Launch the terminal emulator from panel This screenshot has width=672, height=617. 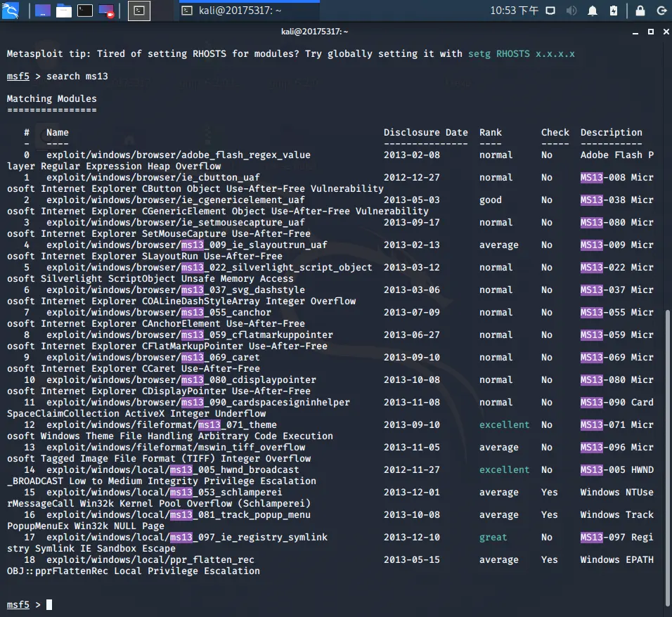pyautogui.click(x=85, y=11)
